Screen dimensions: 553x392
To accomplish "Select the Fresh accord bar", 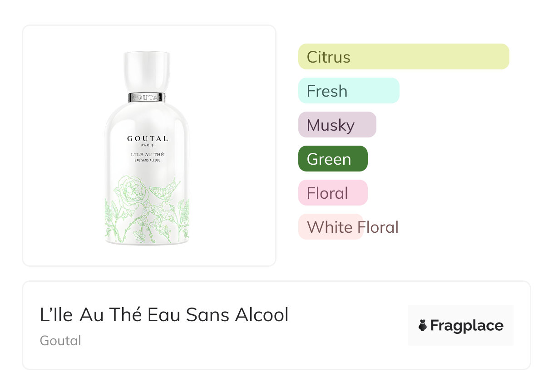I will tap(348, 91).
